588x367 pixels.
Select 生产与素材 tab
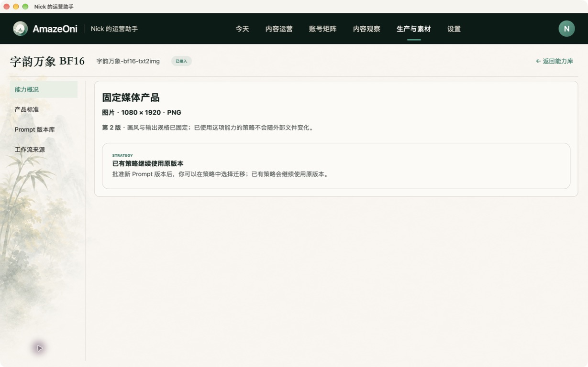[x=413, y=29]
